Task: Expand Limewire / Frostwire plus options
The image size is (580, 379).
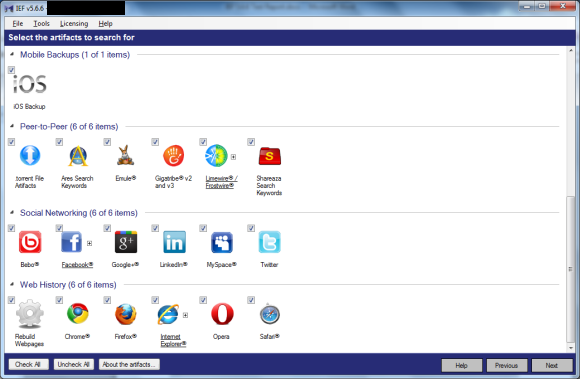Action: click(234, 157)
